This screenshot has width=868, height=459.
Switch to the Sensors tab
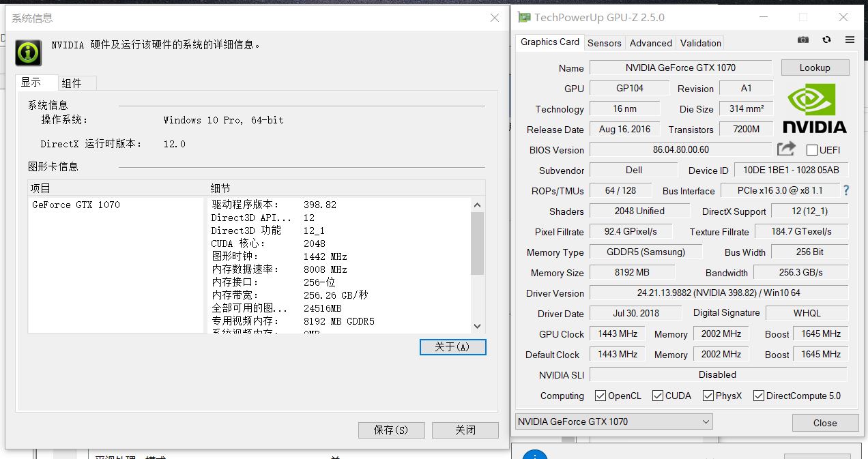(605, 43)
